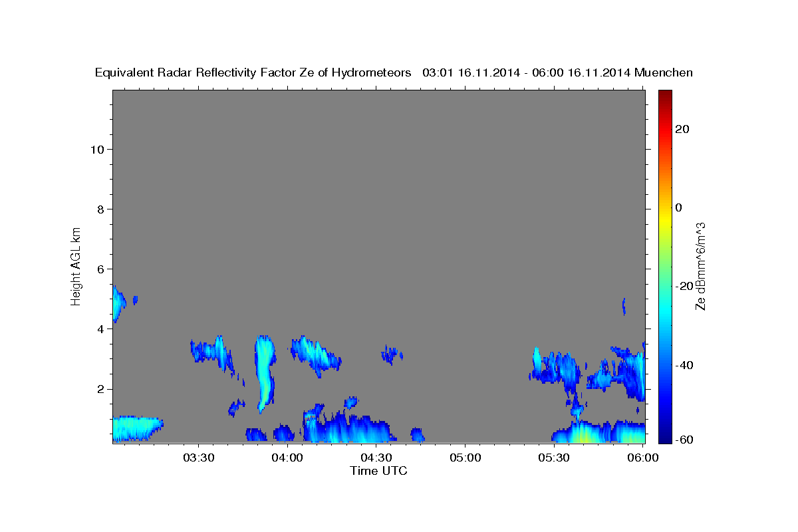Click the colorbar value 0
Image resolution: width=798 pixels, height=532 pixels.
click(x=679, y=207)
